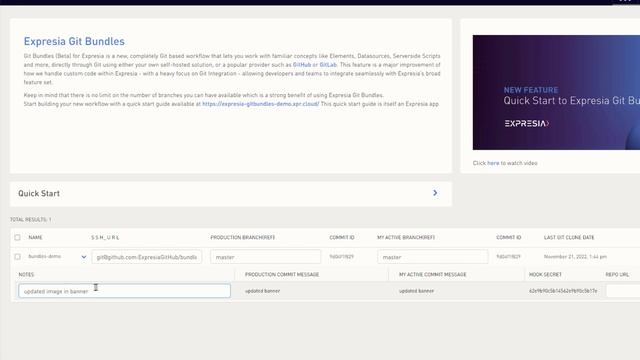This screenshot has width=640, height=360.
Task: Click PRODUCTION BRANCH(REF) column header
Action: tap(242, 238)
